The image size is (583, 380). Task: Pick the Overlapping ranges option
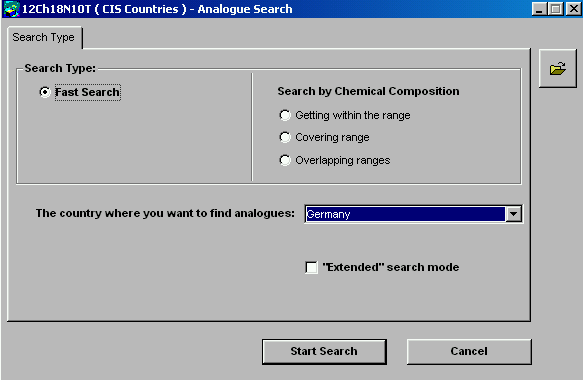(285, 160)
